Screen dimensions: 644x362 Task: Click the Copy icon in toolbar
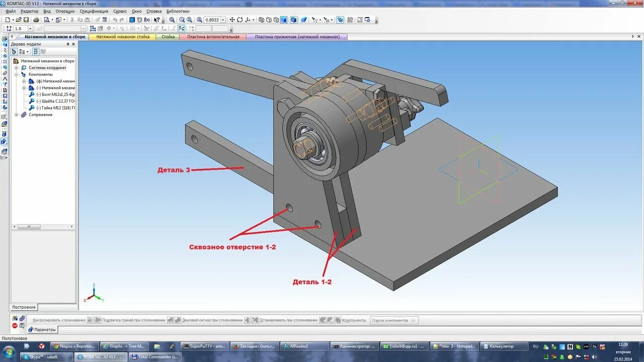pyautogui.click(x=79, y=20)
